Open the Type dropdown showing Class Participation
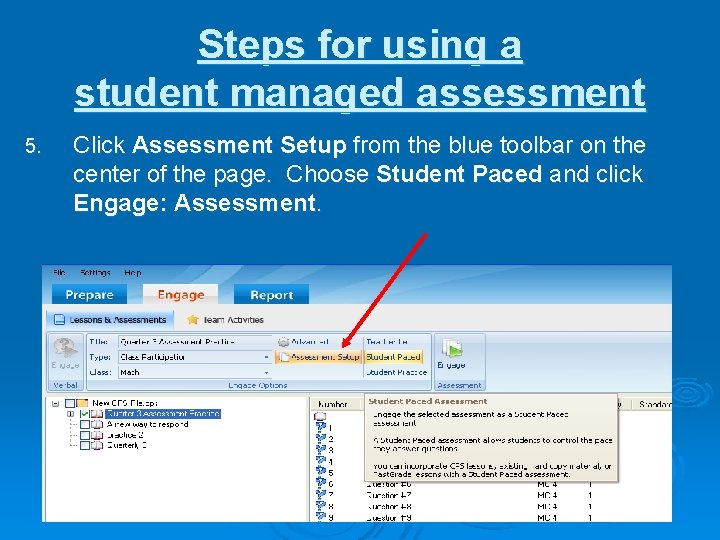Image resolution: width=720 pixels, height=540 pixels. [266, 357]
